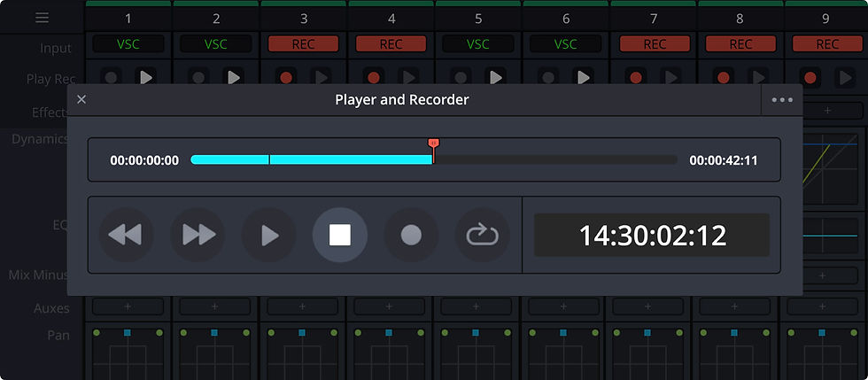The image size is (868, 380).
Task: Open the VSC input selector on channel 5
Action: pos(478,43)
